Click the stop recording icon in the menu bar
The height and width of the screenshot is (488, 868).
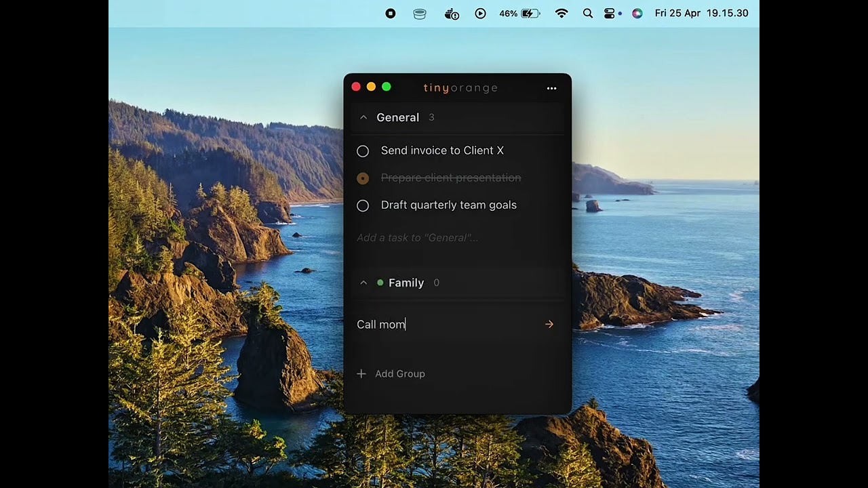click(391, 14)
